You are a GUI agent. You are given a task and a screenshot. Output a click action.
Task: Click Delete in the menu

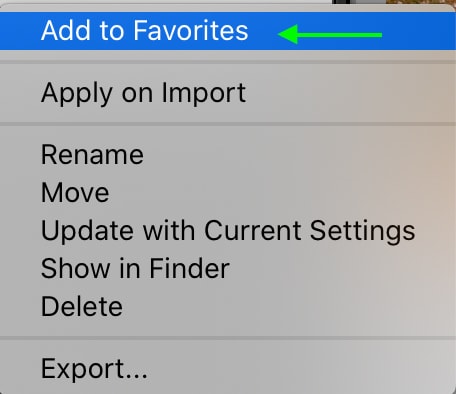click(x=228, y=306)
